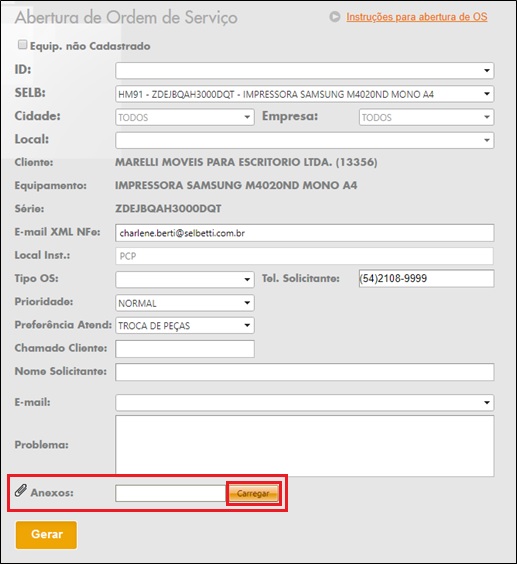
Task: Open the Cidade dropdown showing TODOS
Action: (x=185, y=117)
